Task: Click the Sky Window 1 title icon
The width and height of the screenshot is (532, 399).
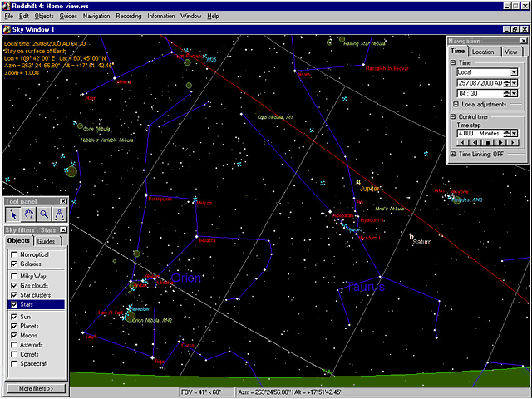Action: pyautogui.click(x=7, y=30)
